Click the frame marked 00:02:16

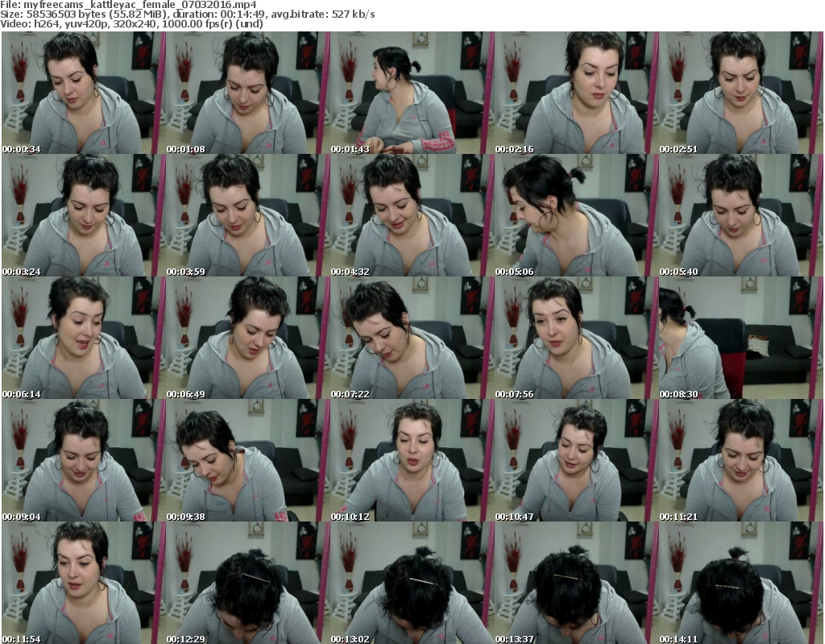[575, 93]
